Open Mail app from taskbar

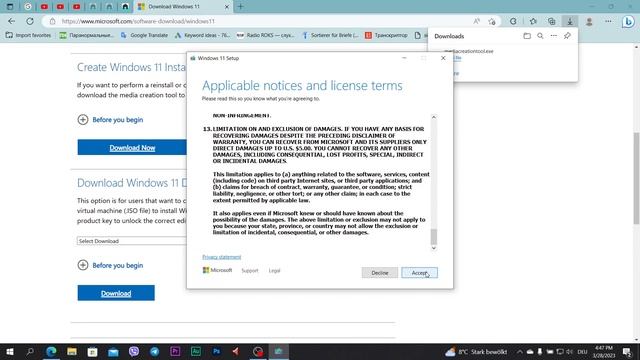tap(113, 351)
